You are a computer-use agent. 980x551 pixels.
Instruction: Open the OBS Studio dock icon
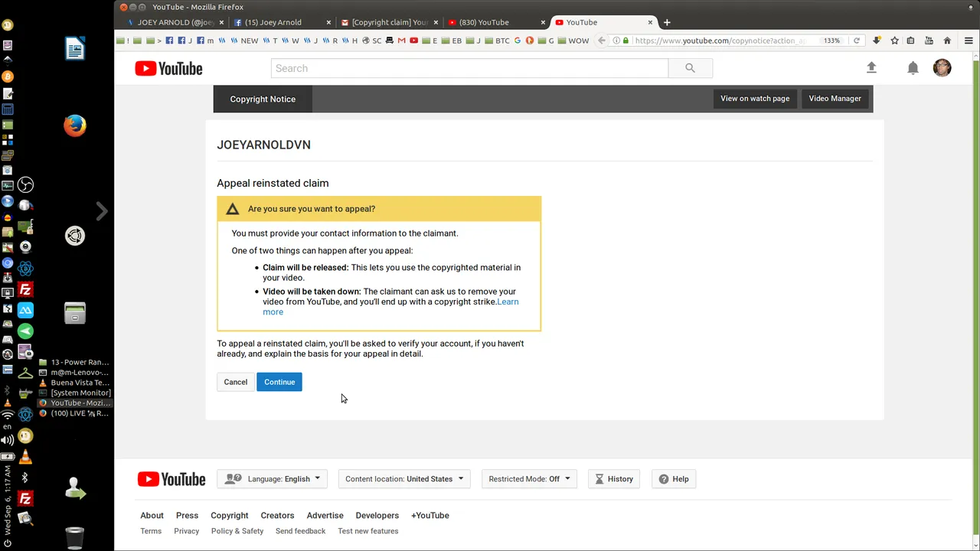point(25,185)
